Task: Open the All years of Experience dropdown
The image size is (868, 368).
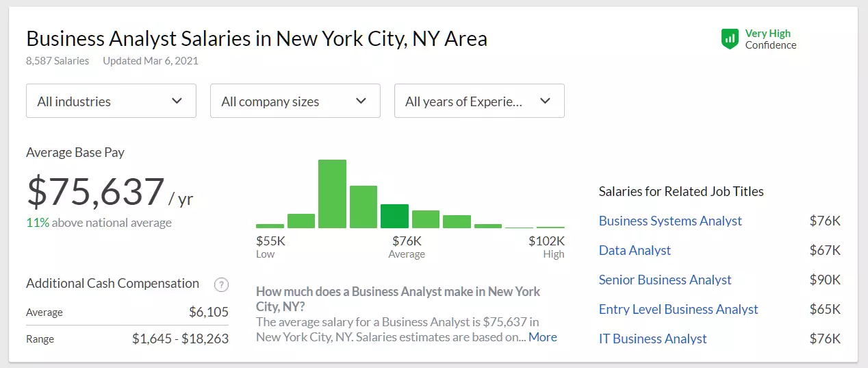Action: click(x=479, y=101)
